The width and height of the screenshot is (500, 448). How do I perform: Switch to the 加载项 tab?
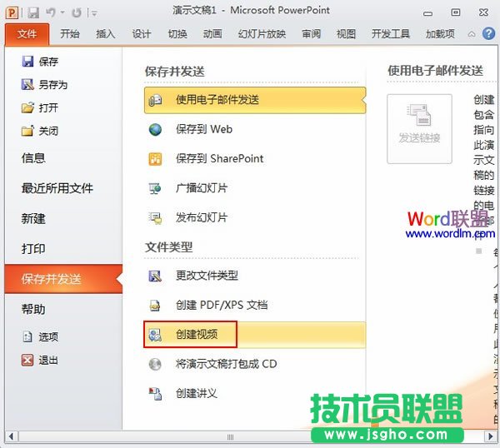[440, 34]
